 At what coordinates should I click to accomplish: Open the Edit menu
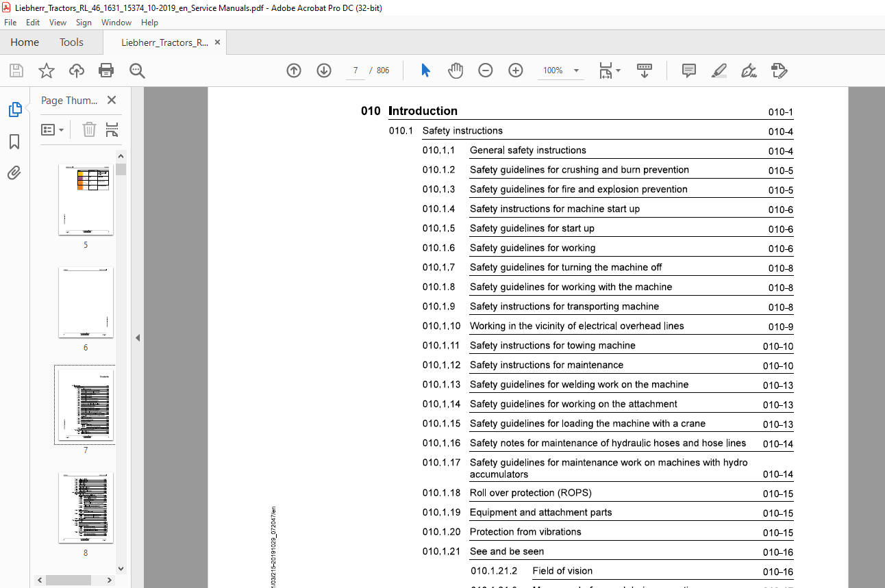[x=33, y=23]
